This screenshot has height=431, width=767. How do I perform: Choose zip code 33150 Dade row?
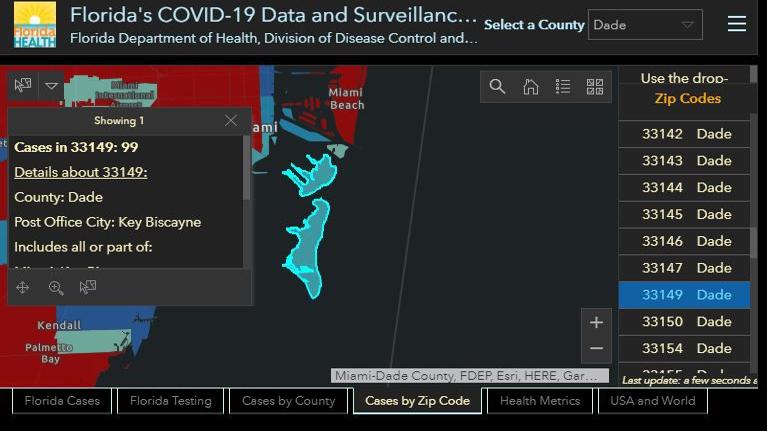pyautogui.click(x=684, y=322)
